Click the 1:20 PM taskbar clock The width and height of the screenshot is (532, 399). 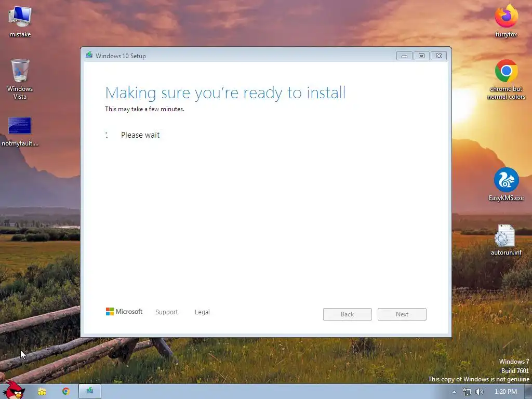pyautogui.click(x=506, y=392)
